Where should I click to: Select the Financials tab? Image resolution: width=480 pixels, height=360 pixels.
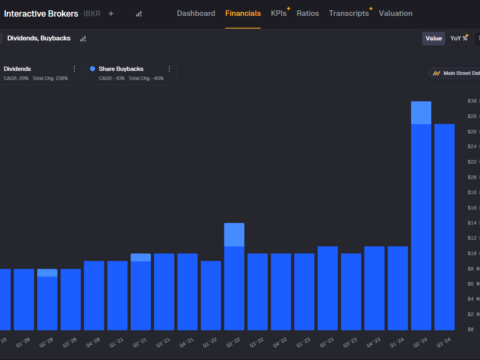tap(243, 13)
